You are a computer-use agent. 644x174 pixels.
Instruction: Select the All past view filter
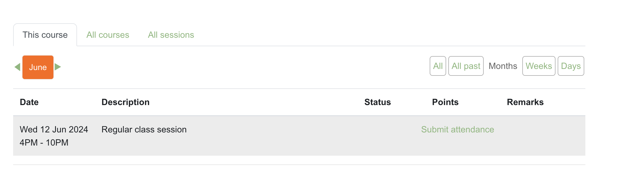coord(466,66)
